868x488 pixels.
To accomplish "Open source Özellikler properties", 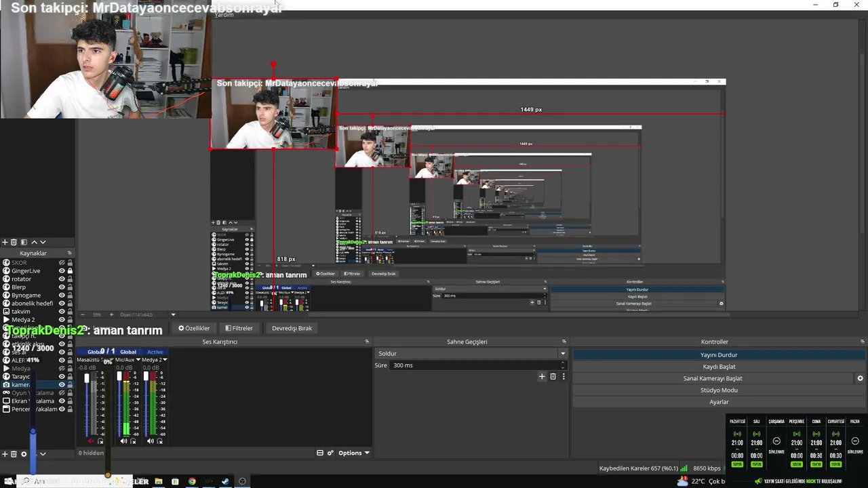I will (x=194, y=328).
